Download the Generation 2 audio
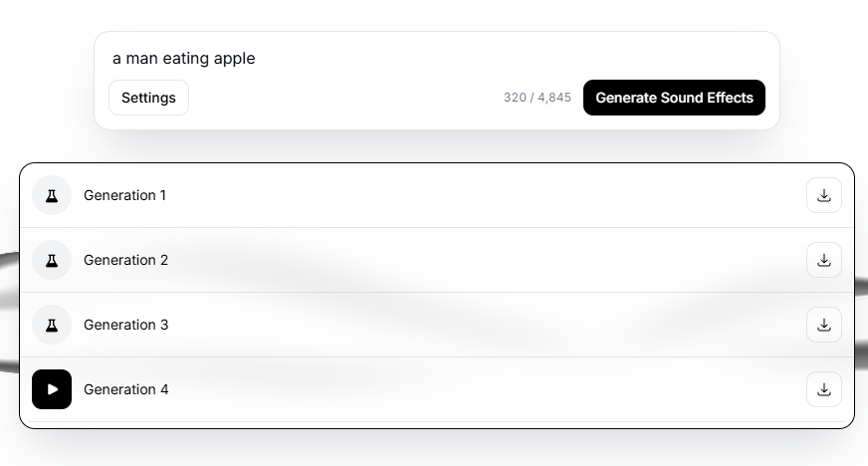The width and height of the screenshot is (868, 466). [x=823, y=260]
